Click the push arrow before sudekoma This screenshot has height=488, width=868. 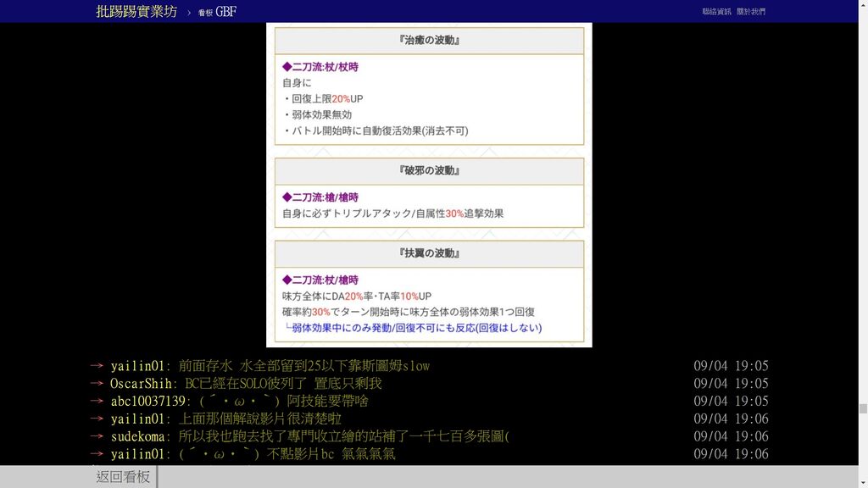[97, 436]
